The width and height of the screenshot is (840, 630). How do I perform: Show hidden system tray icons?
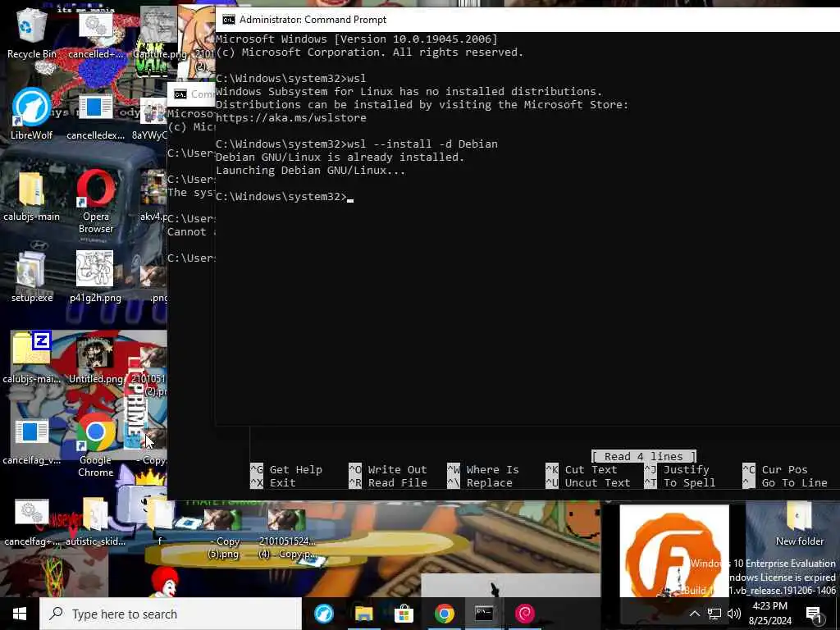point(694,614)
